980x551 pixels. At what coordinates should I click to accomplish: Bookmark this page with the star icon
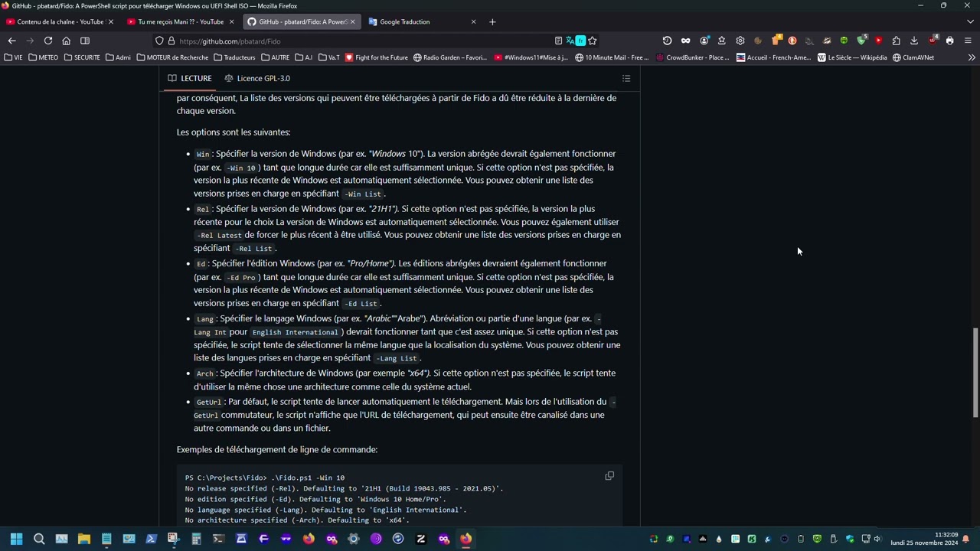(x=592, y=41)
